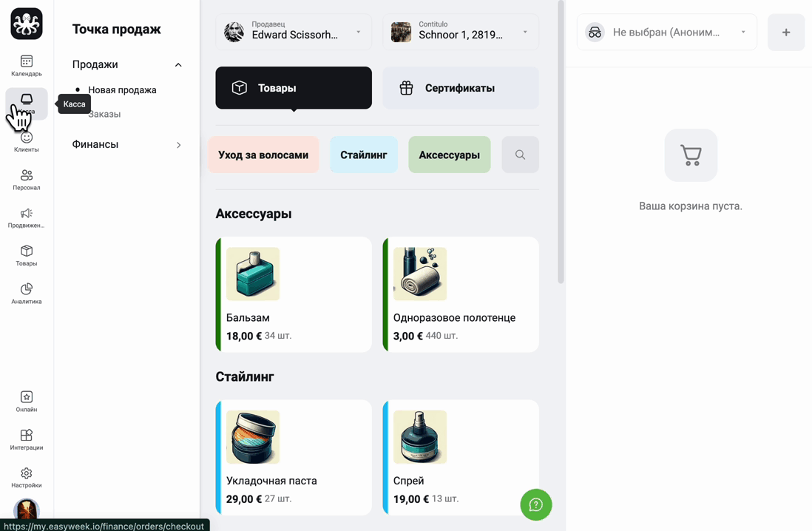Open the Онлайн section
812x531 pixels.
[x=27, y=402]
